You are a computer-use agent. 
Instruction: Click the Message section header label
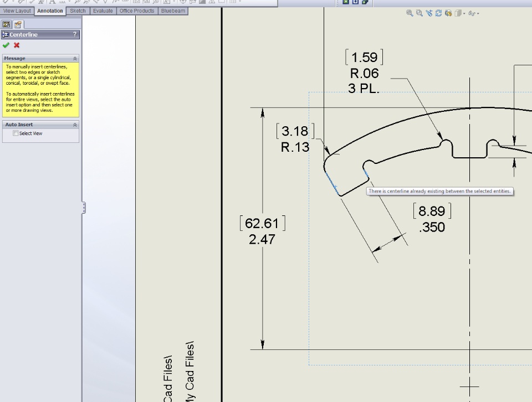click(x=14, y=58)
